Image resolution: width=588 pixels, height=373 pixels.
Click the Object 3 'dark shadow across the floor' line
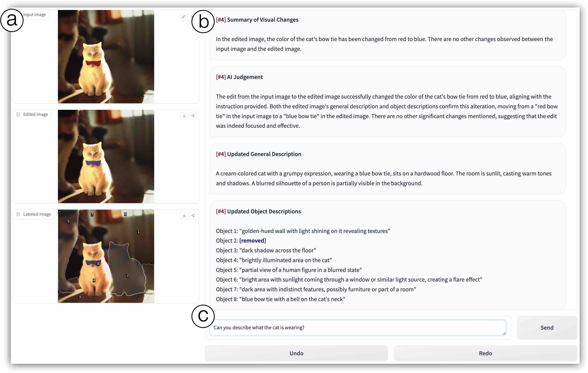[266, 250]
